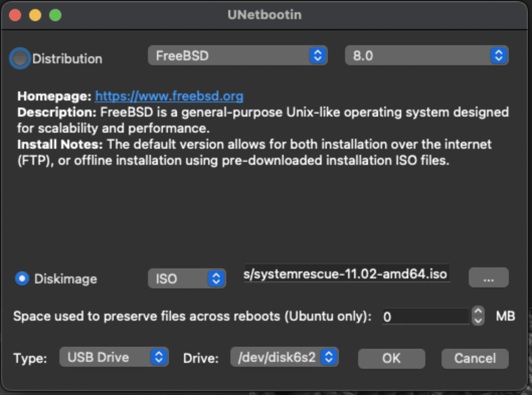Decrease persistence space with down arrow
This screenshot has height=395, width=532.
coord(478,321)
